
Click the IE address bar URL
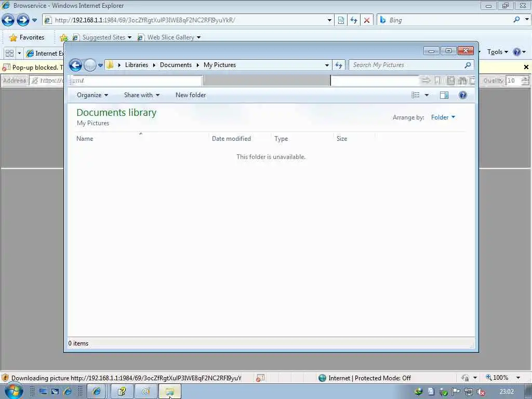click(145, 20)
